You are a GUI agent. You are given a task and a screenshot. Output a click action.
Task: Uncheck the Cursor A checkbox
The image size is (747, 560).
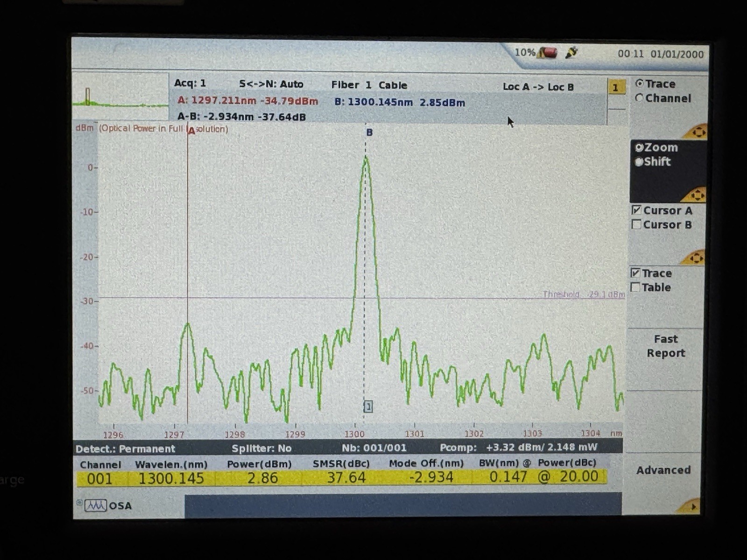636,210
